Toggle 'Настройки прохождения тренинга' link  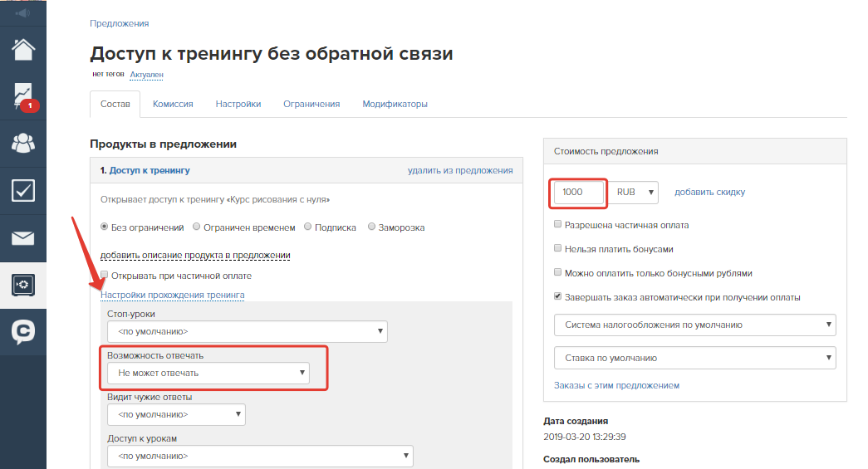click(172, 295)
